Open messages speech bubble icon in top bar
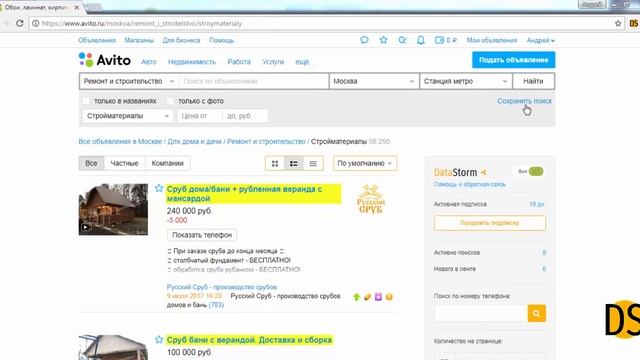Viewport: 640px width, 360px height. coord(364,40)
